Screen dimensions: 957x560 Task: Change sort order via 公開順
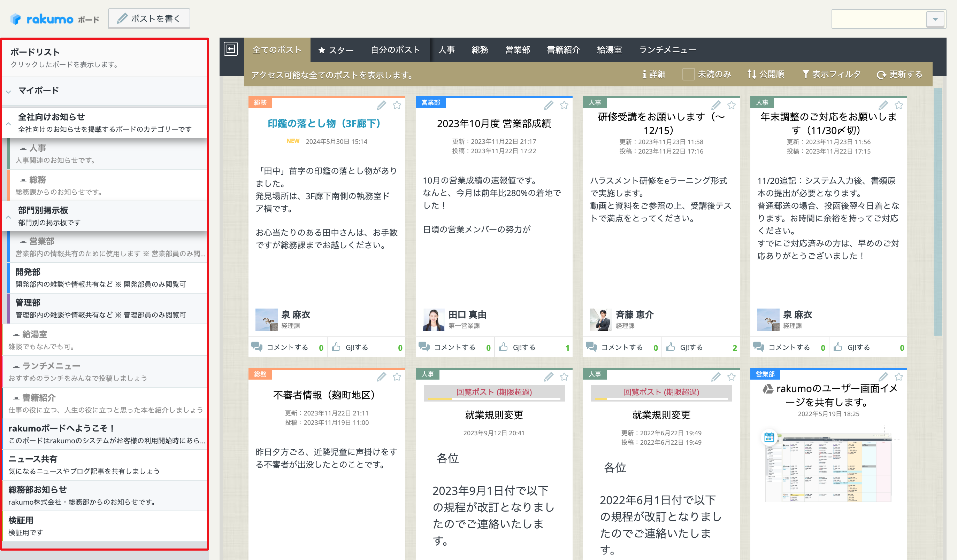(766, 74)
